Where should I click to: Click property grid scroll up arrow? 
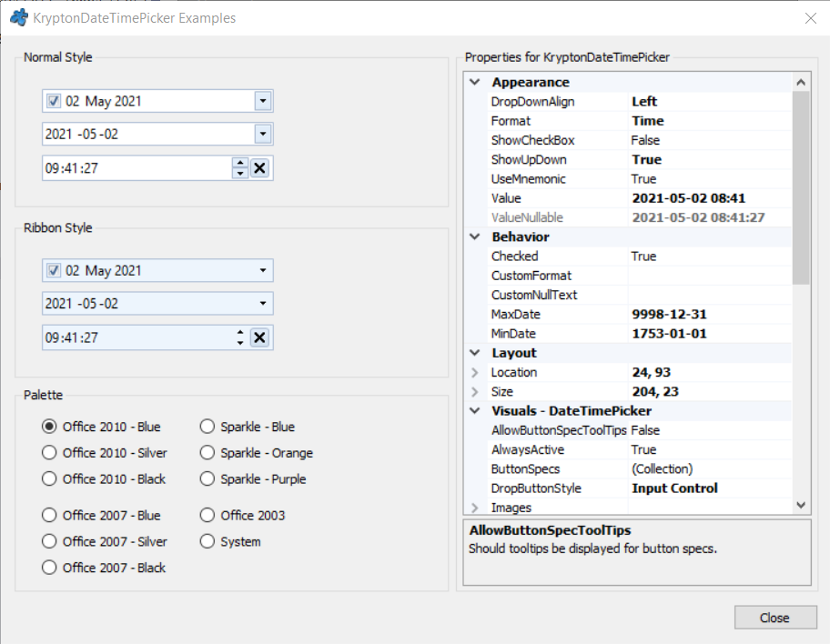(x=801, y=82)
